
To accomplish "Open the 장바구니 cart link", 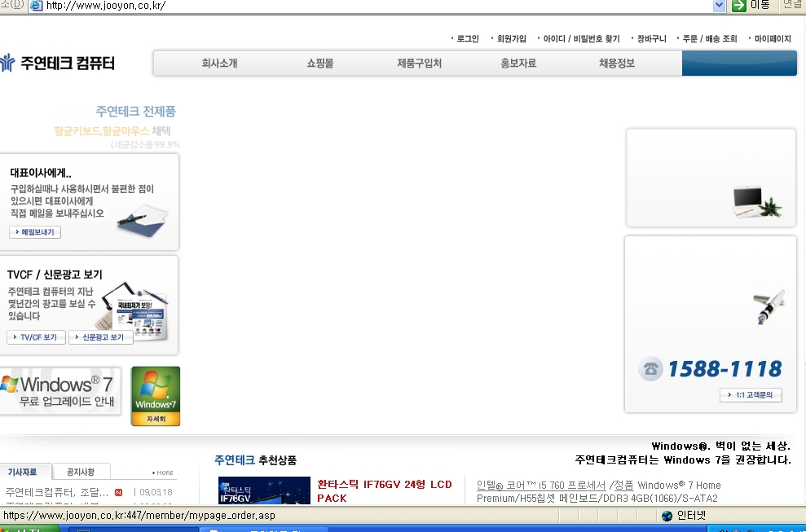I will (652, 38).
